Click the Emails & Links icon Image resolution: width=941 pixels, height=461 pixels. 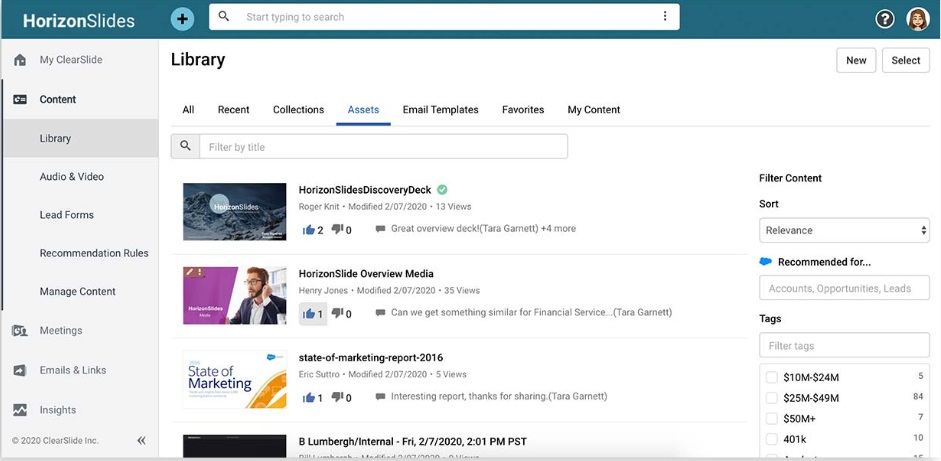pos(20,370)
